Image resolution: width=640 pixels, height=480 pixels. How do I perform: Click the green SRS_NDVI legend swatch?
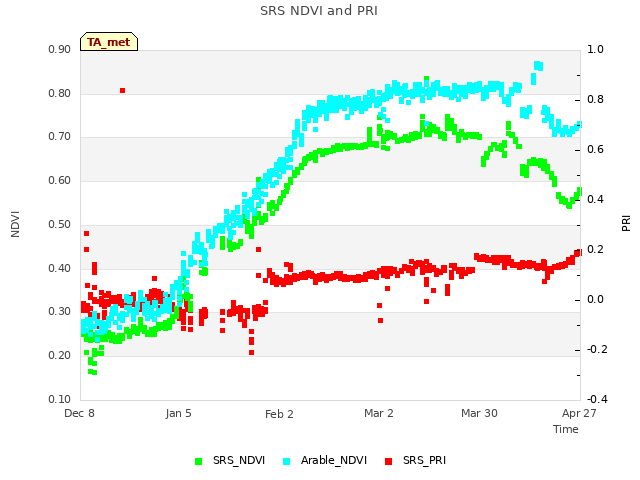pos(199,461)
